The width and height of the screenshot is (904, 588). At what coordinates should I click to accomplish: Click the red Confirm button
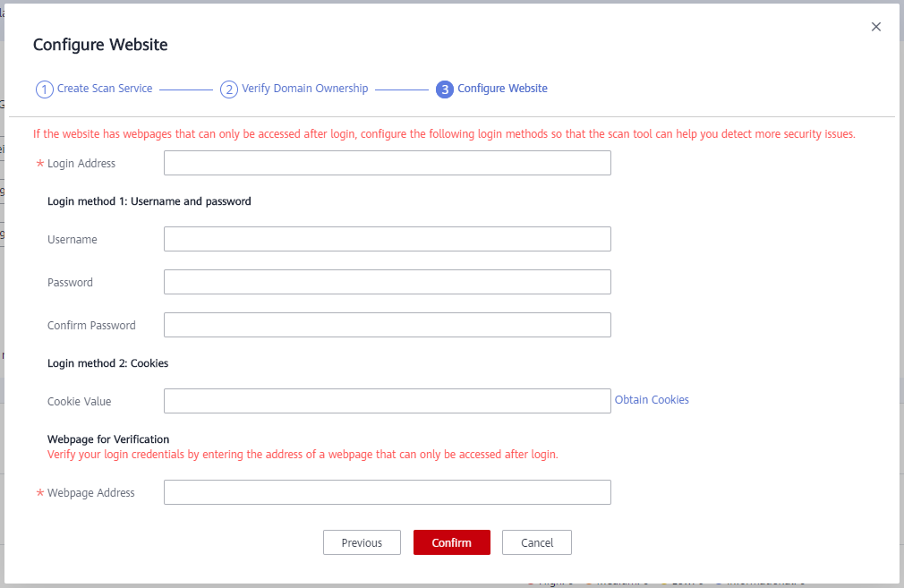point(451,542)
